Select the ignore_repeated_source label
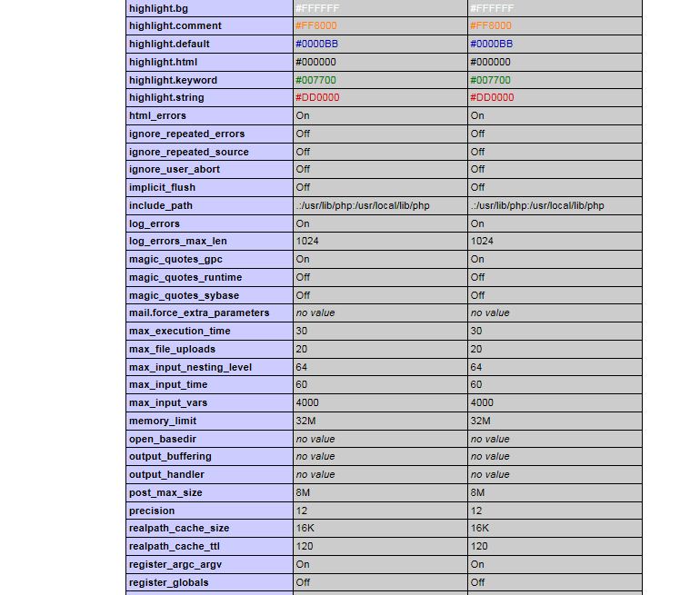Viewport: 700px width, 595px height. pos(189,152)
